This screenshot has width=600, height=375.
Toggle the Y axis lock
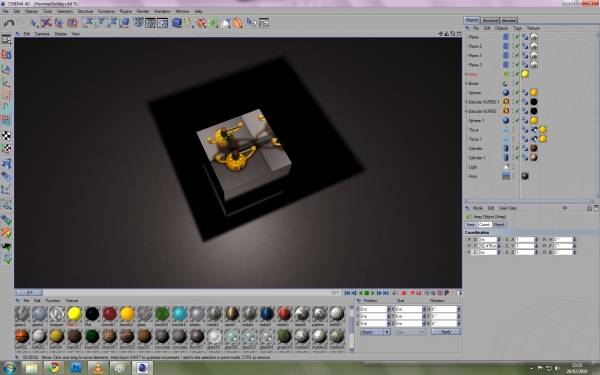click(100, 23)
